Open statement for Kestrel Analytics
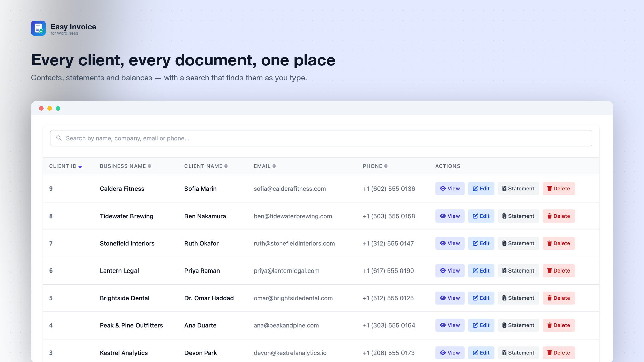 click(518, 353)
